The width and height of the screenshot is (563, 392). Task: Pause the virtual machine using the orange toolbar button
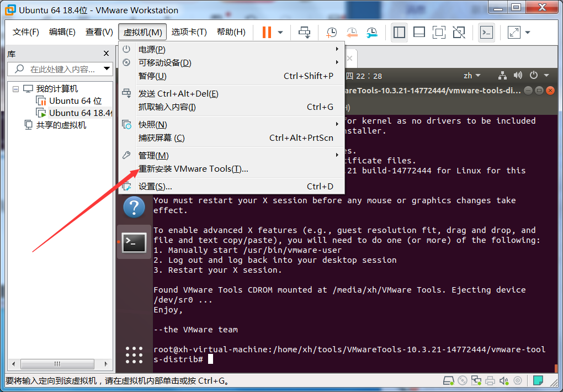click(x=267, y=33)
